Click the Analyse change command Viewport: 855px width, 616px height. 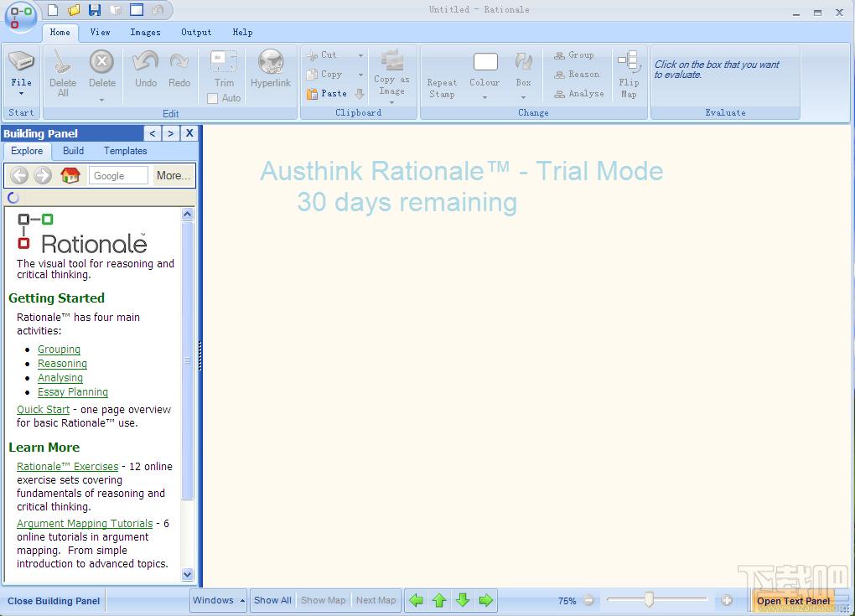(579, 94)
